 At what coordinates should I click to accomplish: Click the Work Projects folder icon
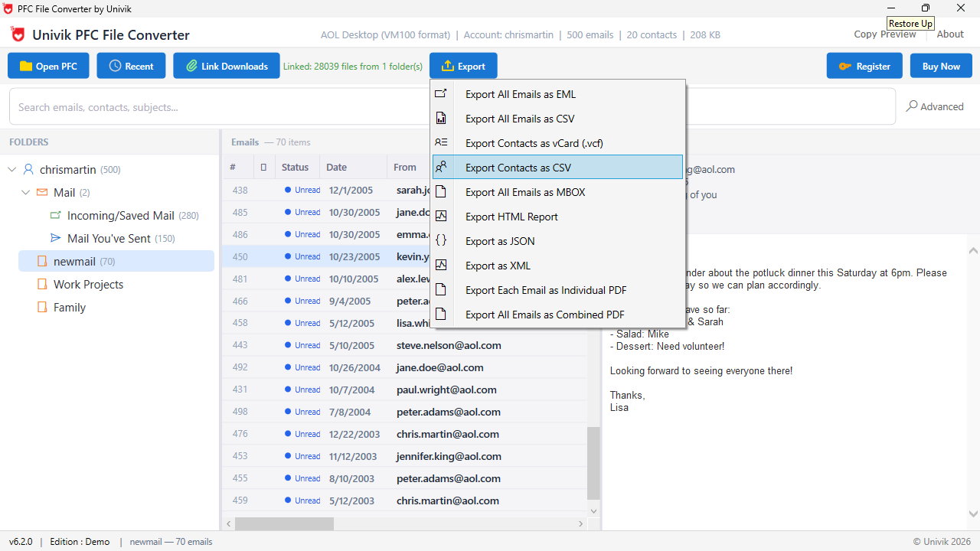(x=42, y=284)
